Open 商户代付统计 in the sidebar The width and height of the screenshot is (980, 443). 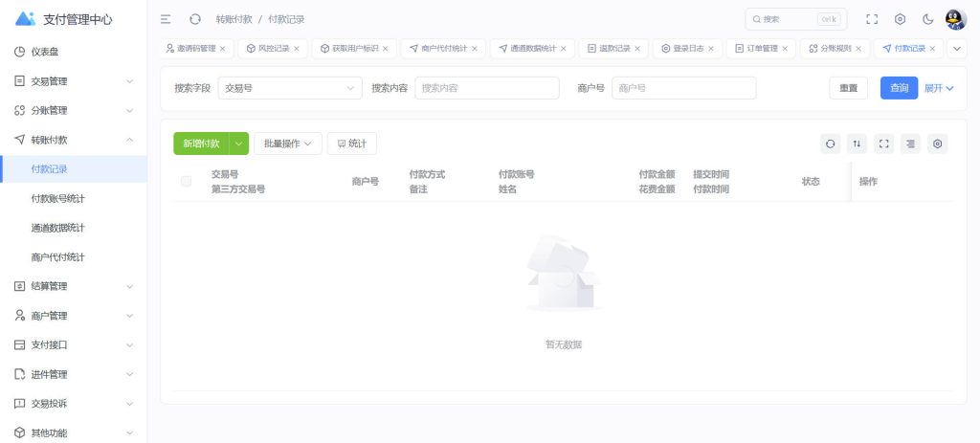click(74, 256)
